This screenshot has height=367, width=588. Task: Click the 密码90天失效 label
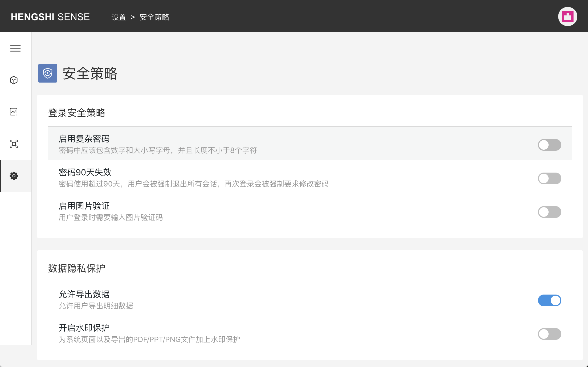pyautogui.click(x=85, y=172)
